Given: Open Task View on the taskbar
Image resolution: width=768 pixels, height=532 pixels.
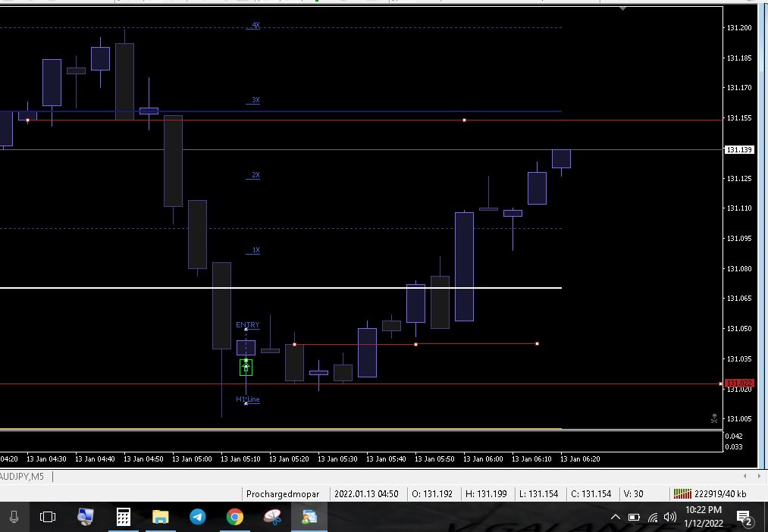Looking at the screenshot, I should (x=48, y=517).
